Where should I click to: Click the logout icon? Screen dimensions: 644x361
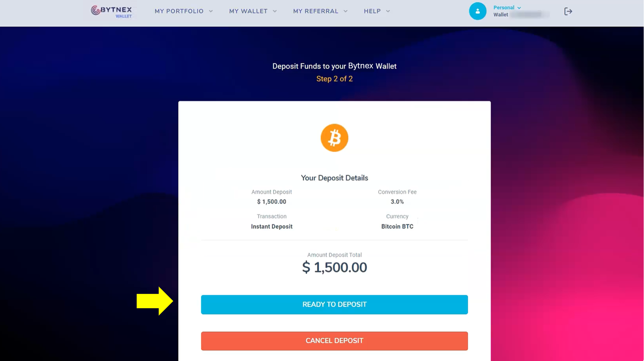568,11
